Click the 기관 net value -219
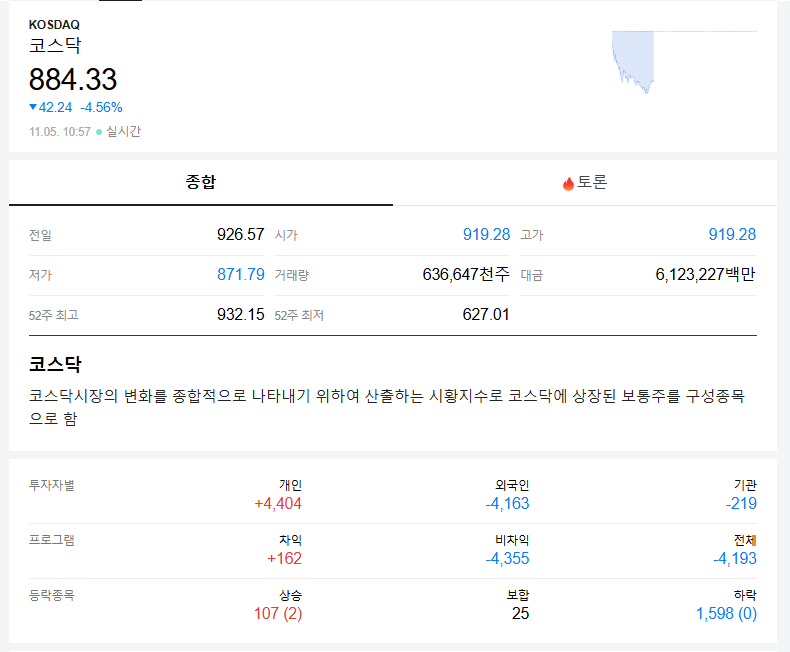 click(x=741, y=503)
